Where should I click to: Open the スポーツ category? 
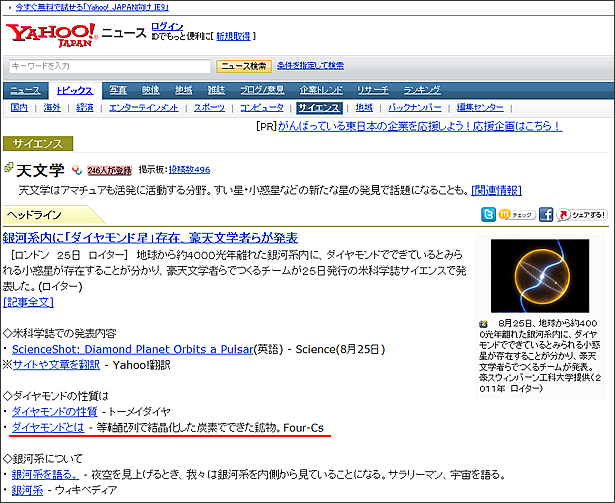pyautogui.click(x=209, y=108)
